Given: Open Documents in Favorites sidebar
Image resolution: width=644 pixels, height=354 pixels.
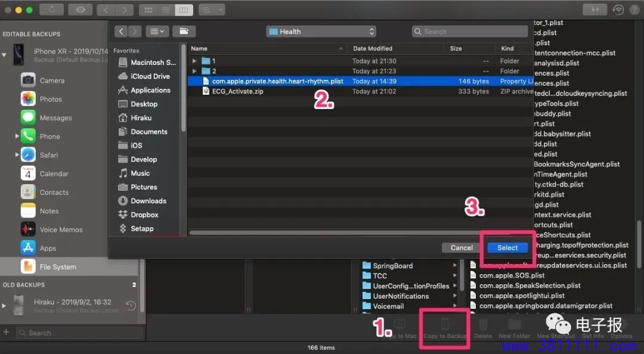Looking at the screenshot, I should pyautogui.click(x=143, y=132).
